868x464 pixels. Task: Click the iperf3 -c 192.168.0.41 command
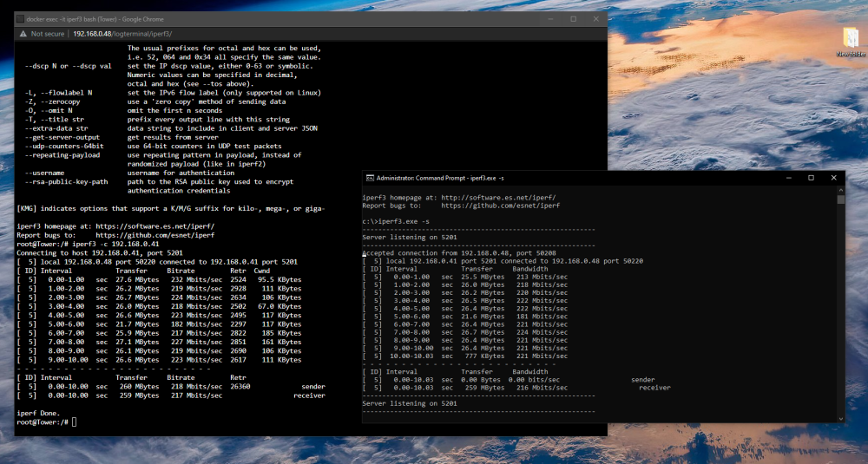tap(115, 244)
